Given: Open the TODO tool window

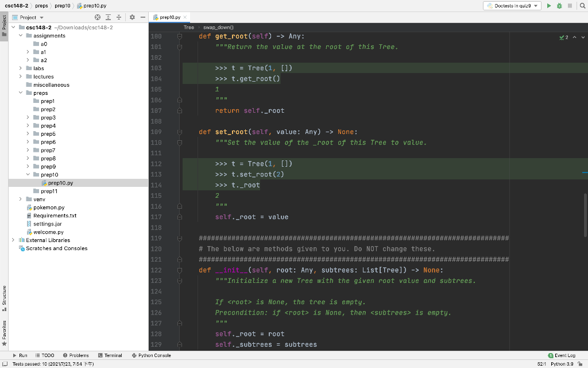Looking at the screenshot, I should coord(45,355).
